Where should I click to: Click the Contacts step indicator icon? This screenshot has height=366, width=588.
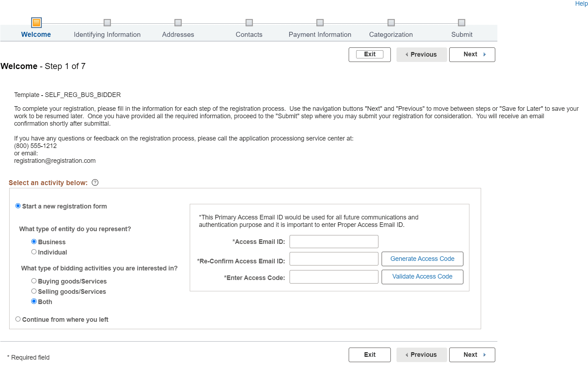pyautogui.click(x=249, y=23)
